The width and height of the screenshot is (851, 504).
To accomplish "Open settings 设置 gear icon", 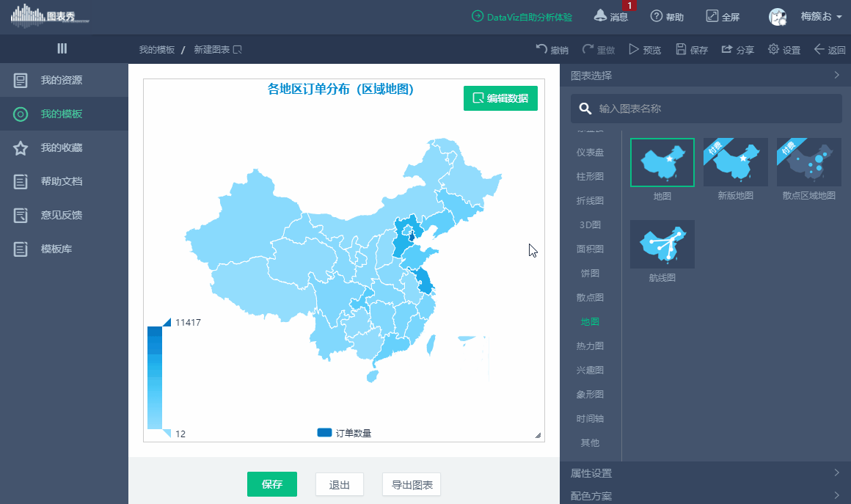I will coord(773,49).
